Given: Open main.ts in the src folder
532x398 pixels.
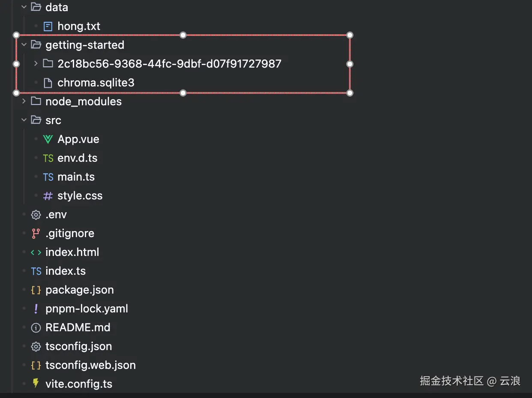Looking at the screenshot, I should tap(76, 177).
